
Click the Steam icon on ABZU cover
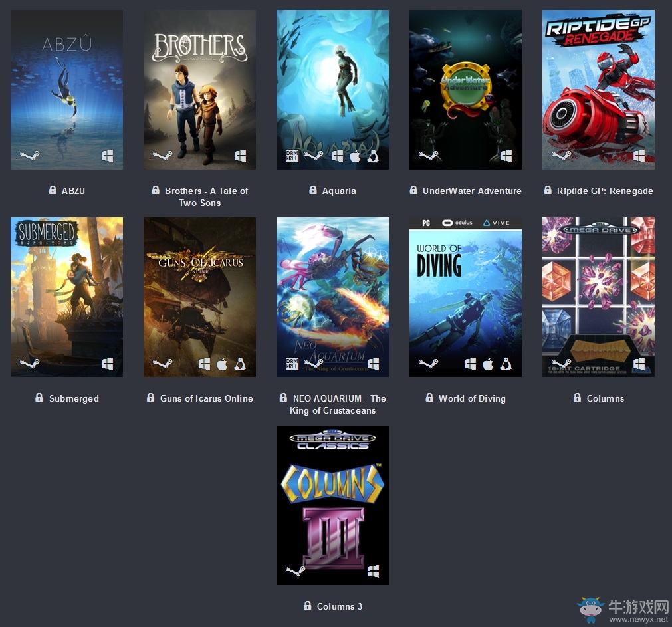point(29,155)
